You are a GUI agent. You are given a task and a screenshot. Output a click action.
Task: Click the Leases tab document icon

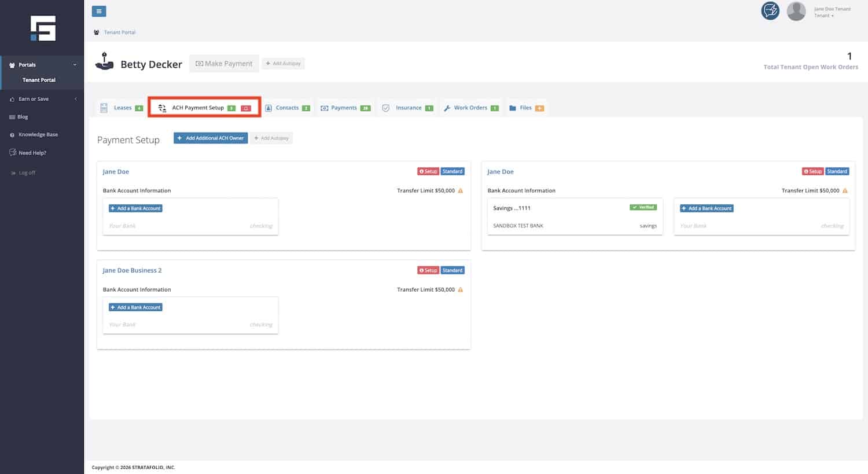(x=104, y=108)
